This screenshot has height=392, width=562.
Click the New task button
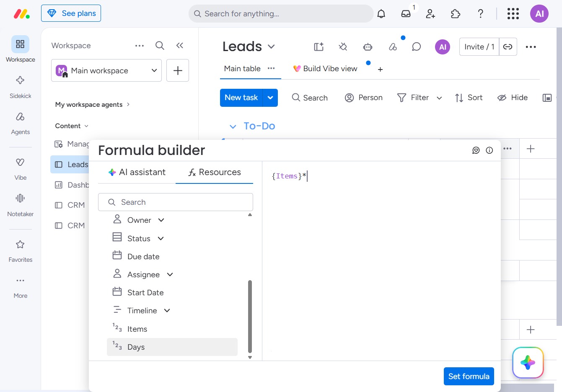(241, 98)
